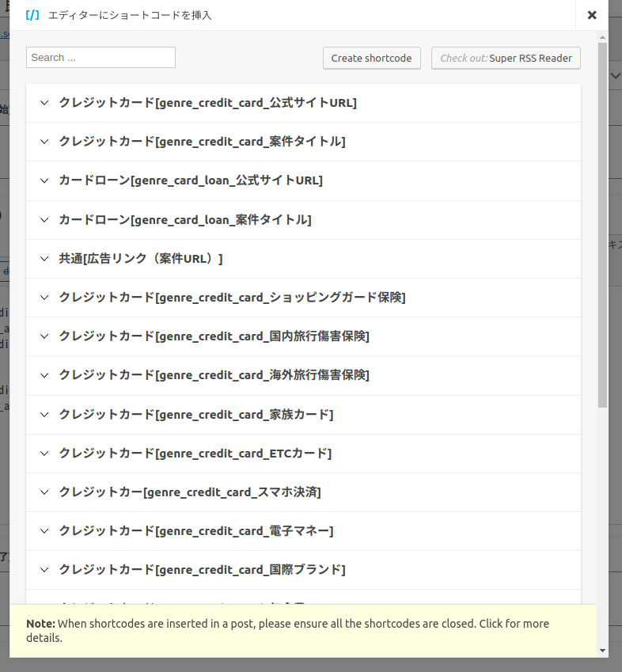The height and width of the screenshot is (672, 622).
Task: Close the shortcode insert dialog
Action: point(591,15)
